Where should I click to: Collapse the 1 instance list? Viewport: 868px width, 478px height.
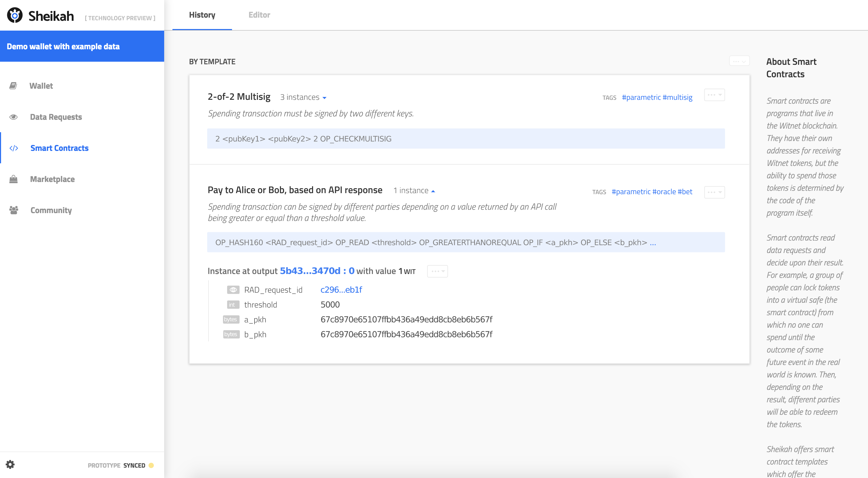(x=414, y=191)
